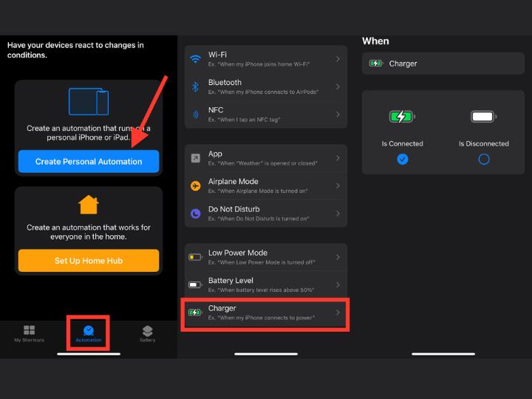Click the Do Not Disturb moon icon
The image size is (532, 399).
[x=196, y=214]
